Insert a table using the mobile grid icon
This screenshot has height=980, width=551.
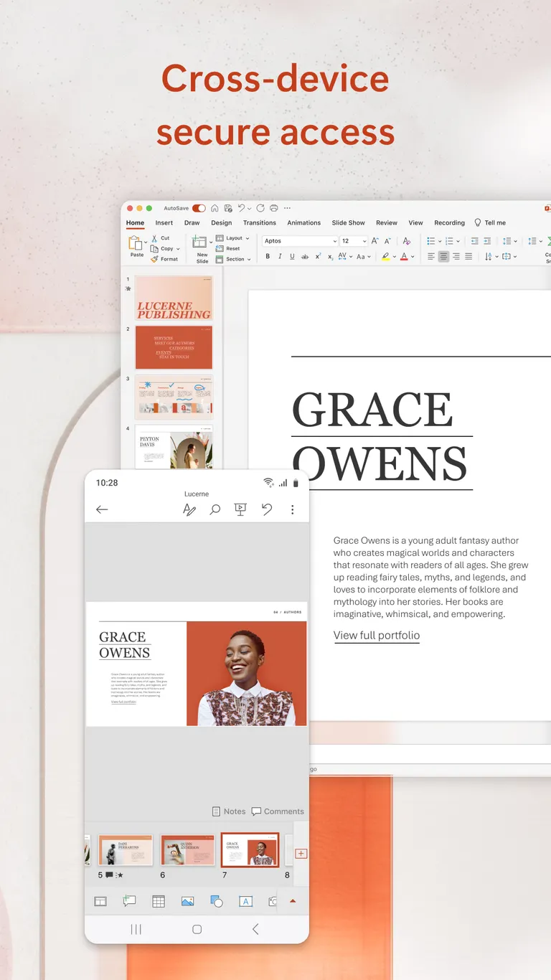point(159,902)
